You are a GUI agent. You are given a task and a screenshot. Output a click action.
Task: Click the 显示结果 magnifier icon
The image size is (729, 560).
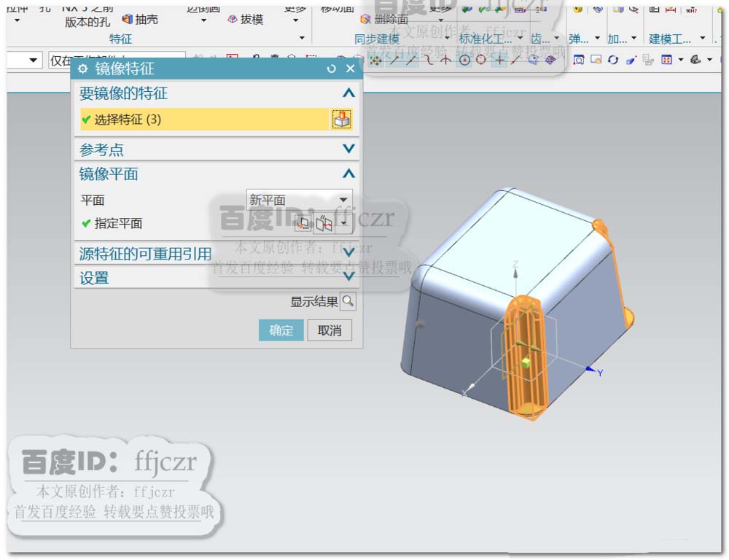click(x=348, y=301)
